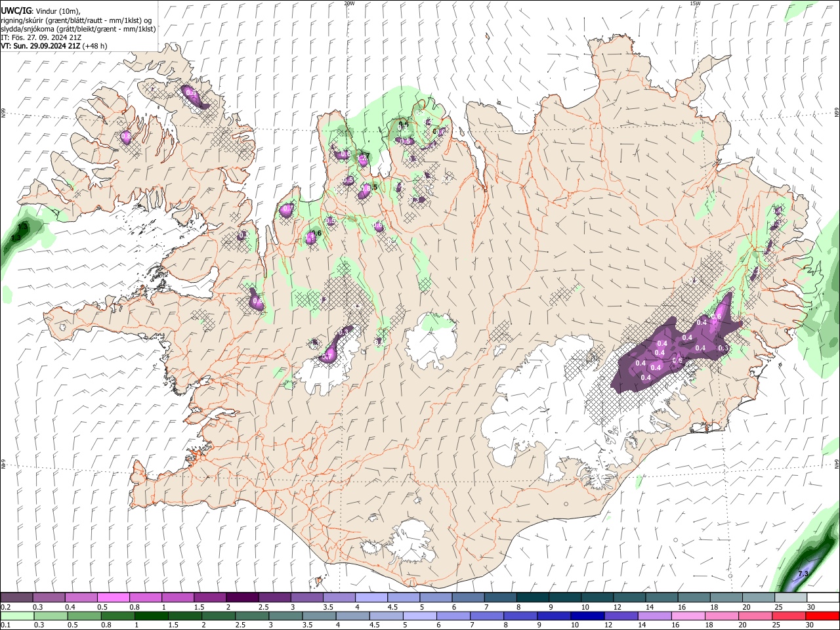This screenshot has height=630, width=840.
Task: Click the bright red 30 swatch in the lower legend
Action: click(x=823, y=616)
